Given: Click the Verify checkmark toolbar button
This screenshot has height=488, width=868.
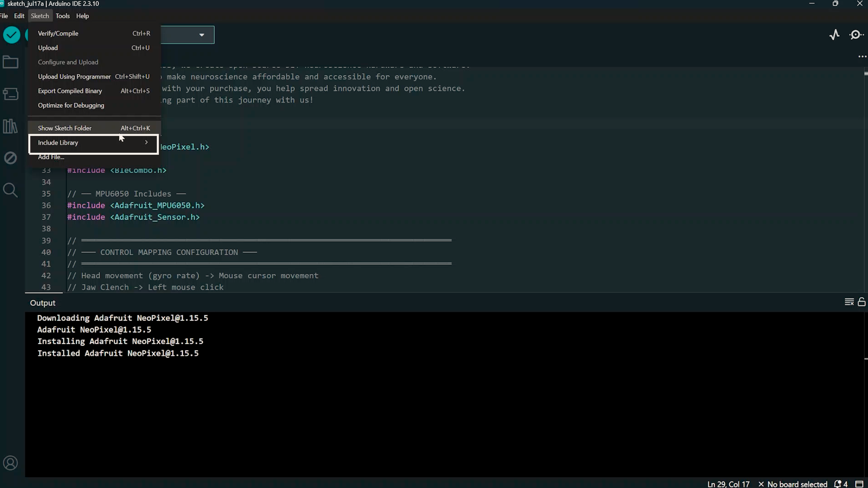Looking at the screenshot, I should click(12, 35).
